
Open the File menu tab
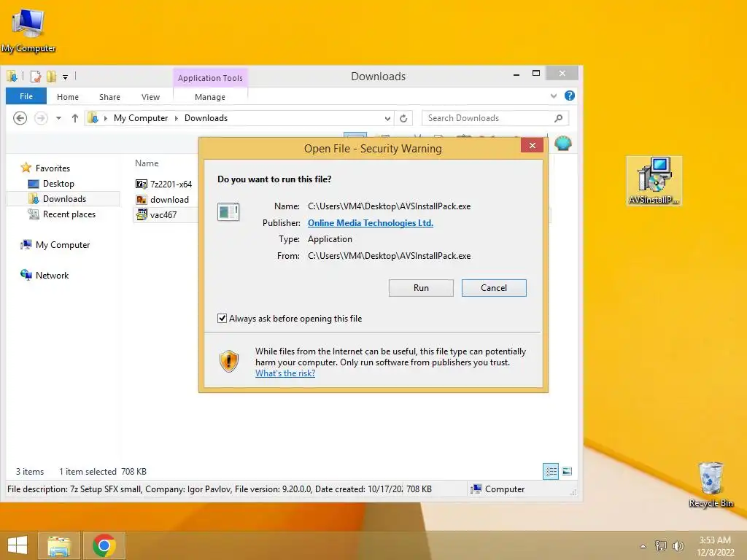pos(26,96)
